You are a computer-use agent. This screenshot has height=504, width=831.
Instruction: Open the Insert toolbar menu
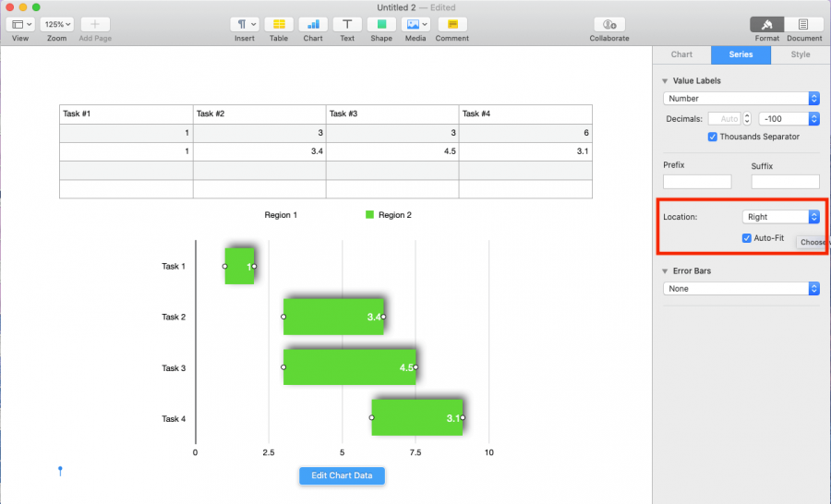tap(244, 25)
